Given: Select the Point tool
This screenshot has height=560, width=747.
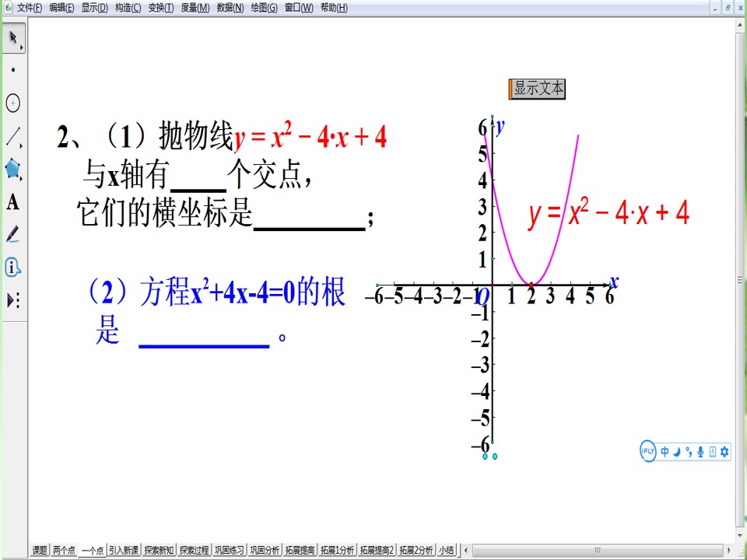Looking at the screenshot, I should [13, 70].
